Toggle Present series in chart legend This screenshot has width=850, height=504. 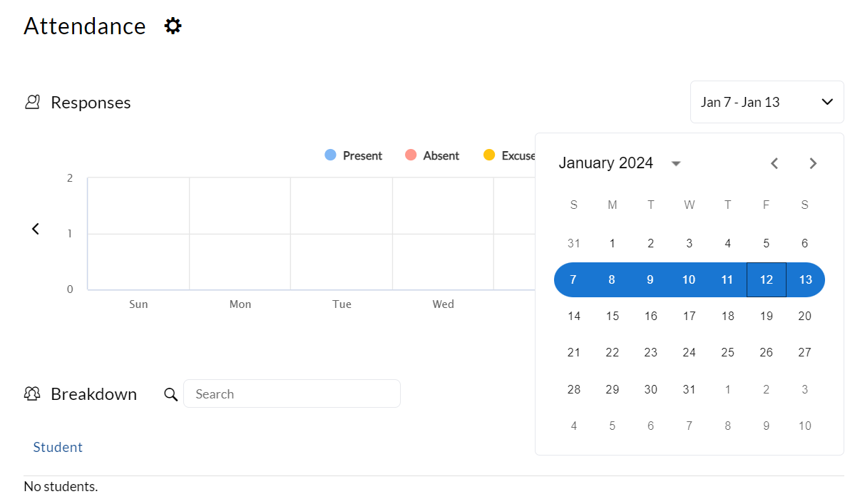click(x=354, y=155)
